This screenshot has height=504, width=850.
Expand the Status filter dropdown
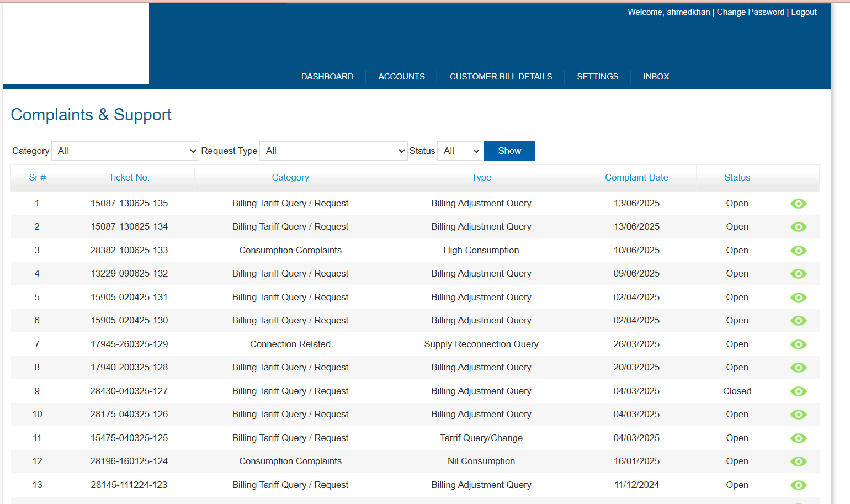[460, 151]
